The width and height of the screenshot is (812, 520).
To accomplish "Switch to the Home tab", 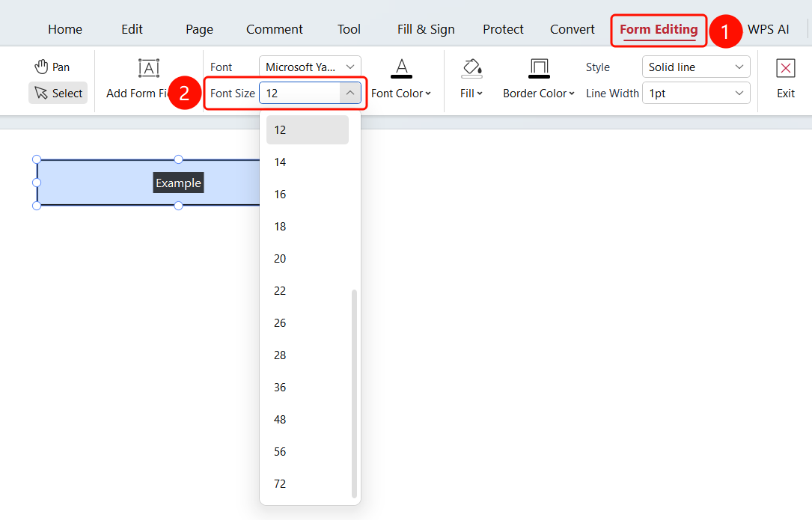I will [x=64, y=29].
